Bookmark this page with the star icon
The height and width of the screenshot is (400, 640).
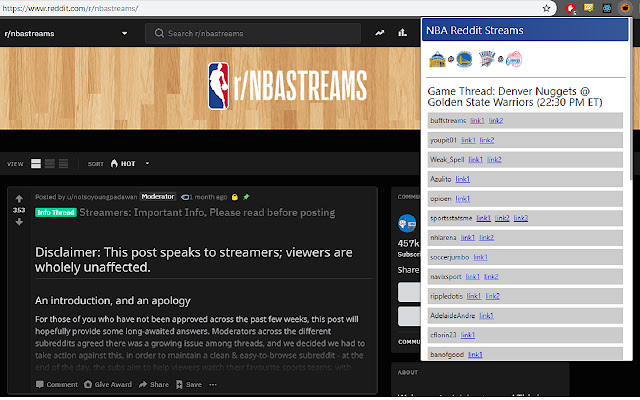[x=546, y=8]
